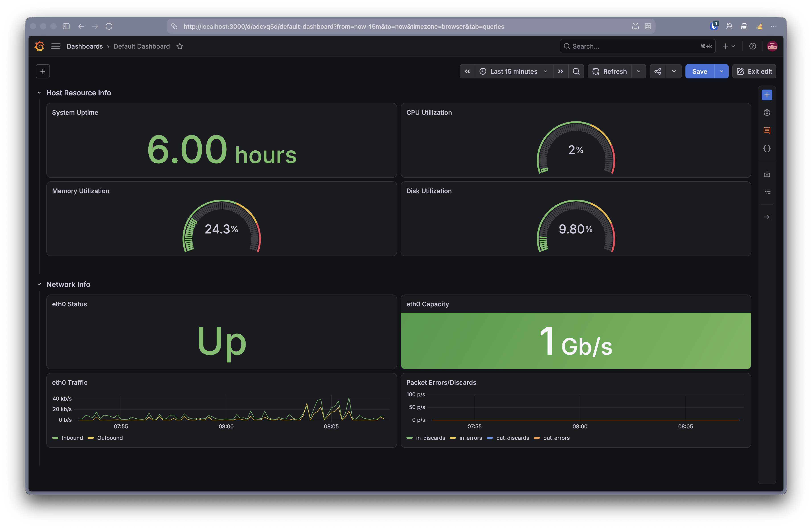Image resolution: width=812 pixels, height=528 pixels.
Task: Open the hamburger navigation menu
Action: pos(56,46)
